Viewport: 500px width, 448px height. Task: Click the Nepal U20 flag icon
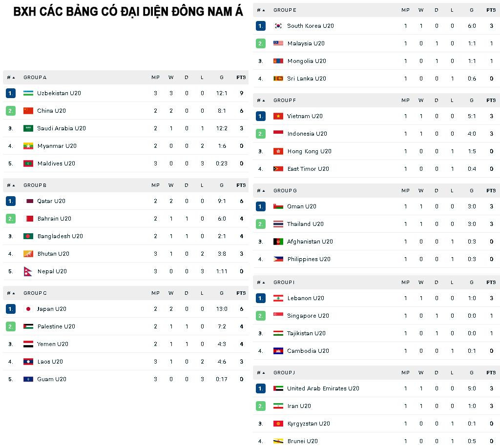point(28,271)
